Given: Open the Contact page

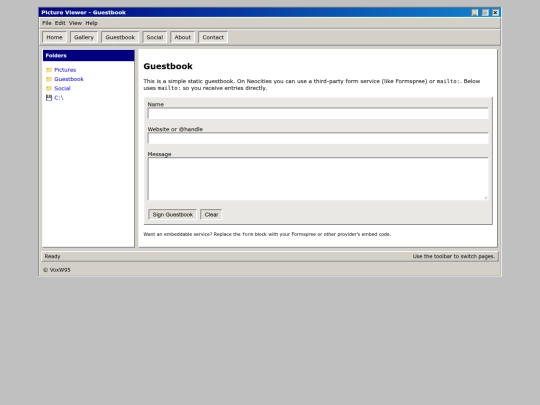Looking at the screenshot, I should (x=213, y=37).
